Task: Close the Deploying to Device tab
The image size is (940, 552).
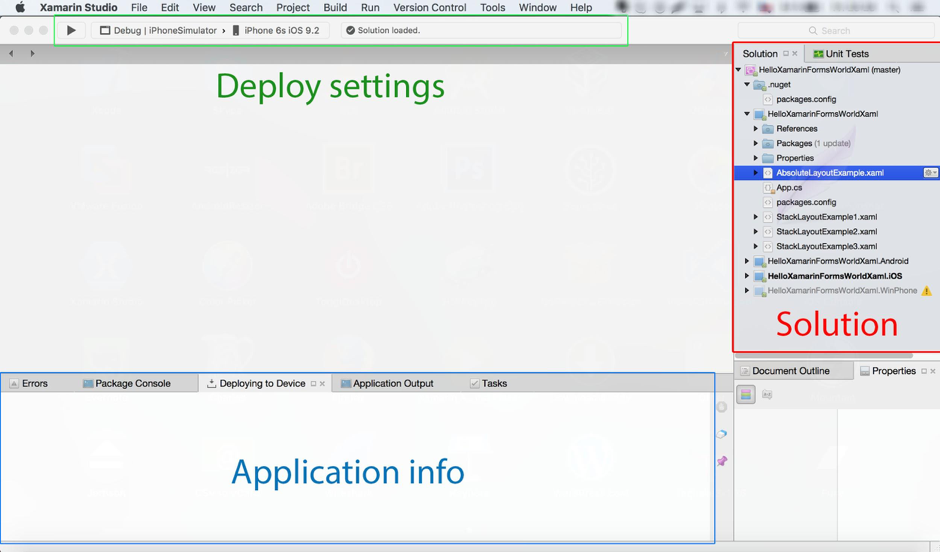Action: coord(323,384)
